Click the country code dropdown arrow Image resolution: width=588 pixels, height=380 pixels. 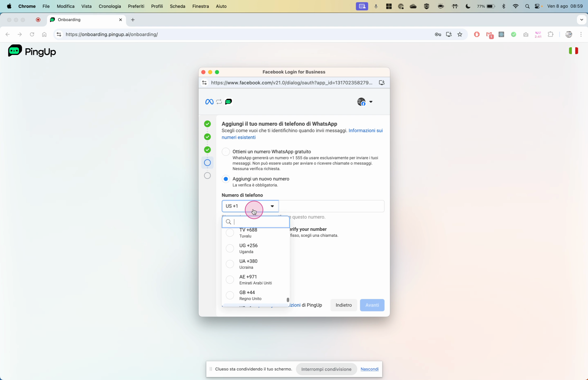tap(272, 206)
